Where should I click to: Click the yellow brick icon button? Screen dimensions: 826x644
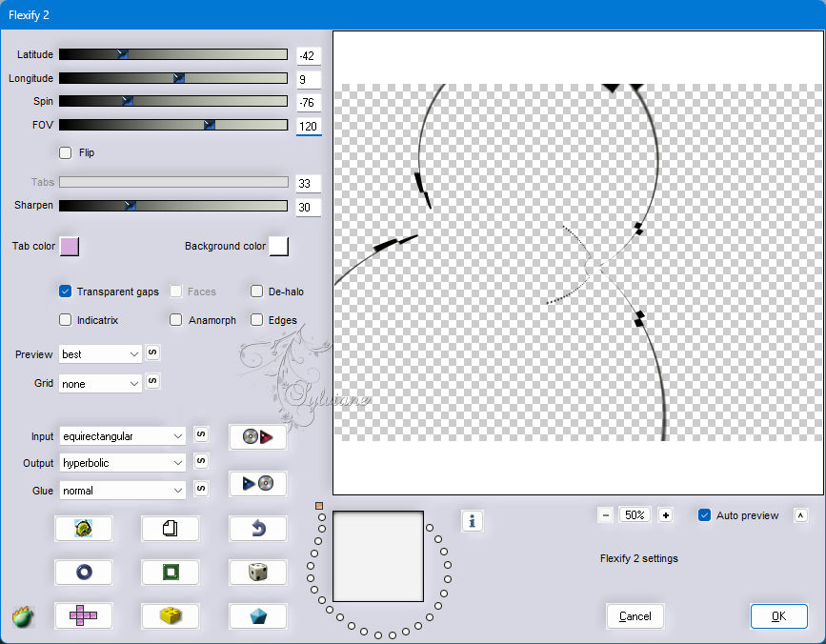tap(171, 615)
